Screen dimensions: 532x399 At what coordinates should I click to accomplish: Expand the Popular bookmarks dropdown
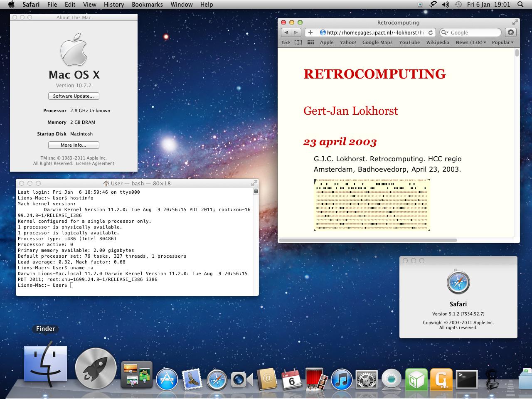pos(503,42)
